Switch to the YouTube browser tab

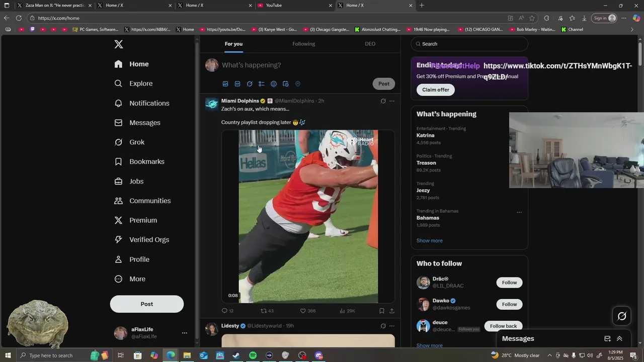294,6
